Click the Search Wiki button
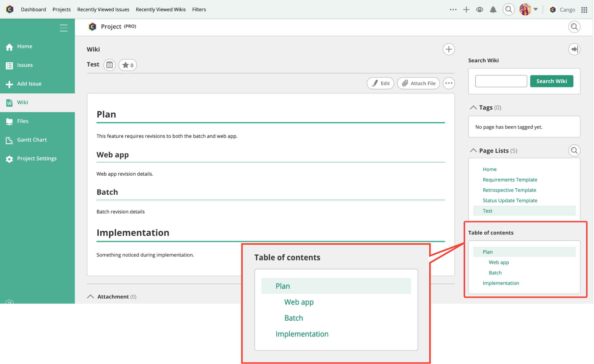This screenshot has width=594, height=364. point(552,81)
